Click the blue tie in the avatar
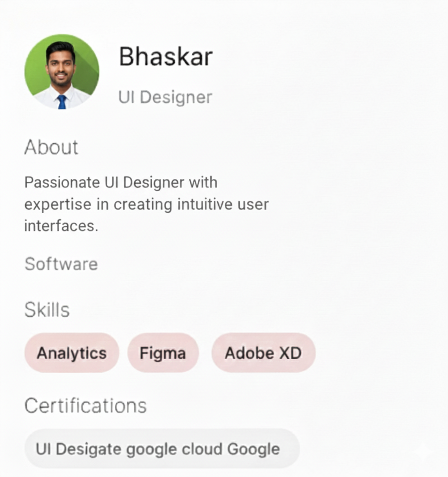The width and height of the screenshot is (448, 477). (x=62, y=102)
